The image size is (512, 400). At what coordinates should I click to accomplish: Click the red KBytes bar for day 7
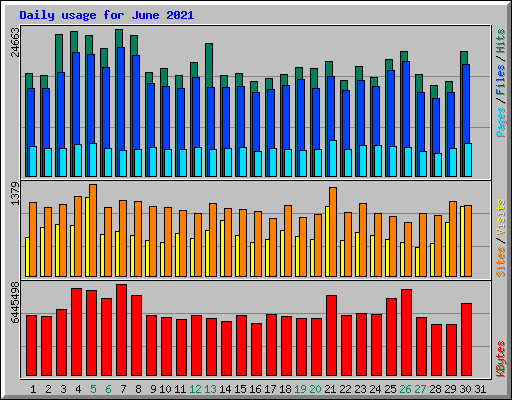121,330
